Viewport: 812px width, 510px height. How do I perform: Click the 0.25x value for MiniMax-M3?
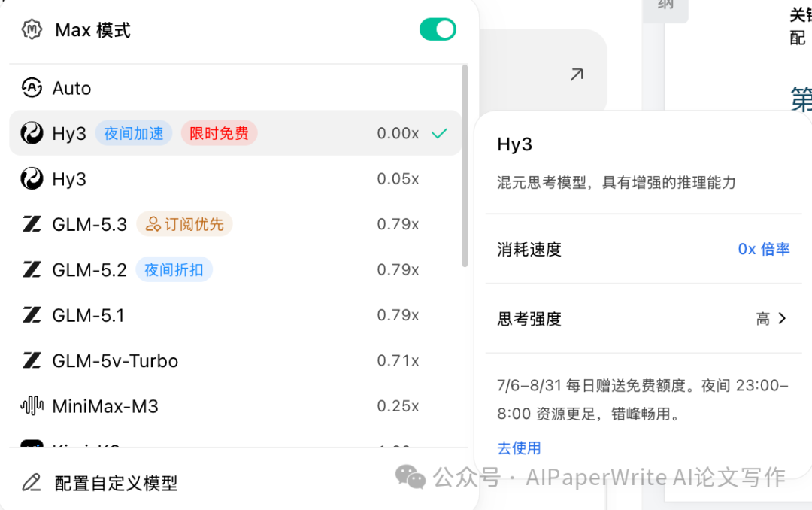coord(398,406)
